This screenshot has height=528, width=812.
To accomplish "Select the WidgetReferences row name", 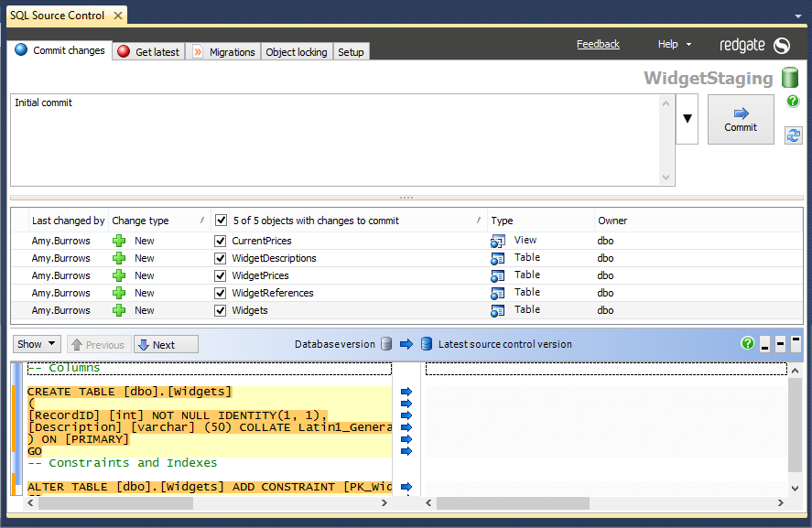I will point(273,293).
